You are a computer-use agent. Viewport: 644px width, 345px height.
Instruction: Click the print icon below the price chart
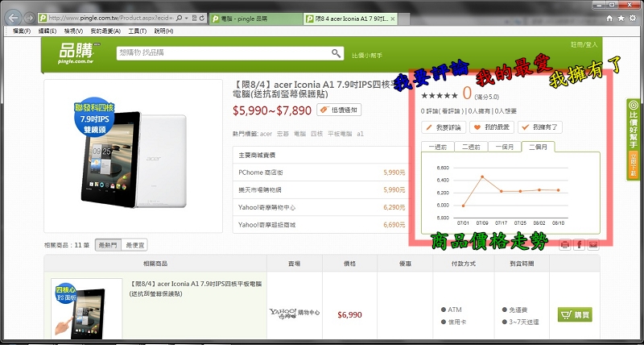point(565,245)
